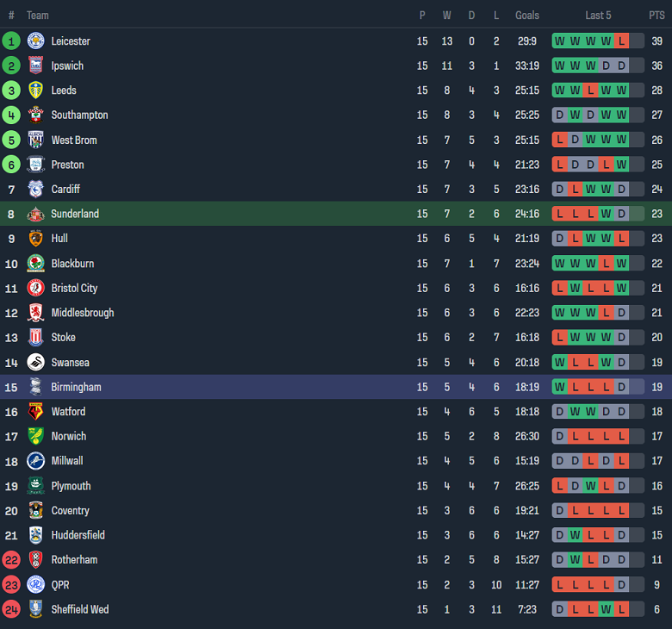The image size is (672, 629).
Task: Open the Blackburn crest icon
Action: point(35,263)
